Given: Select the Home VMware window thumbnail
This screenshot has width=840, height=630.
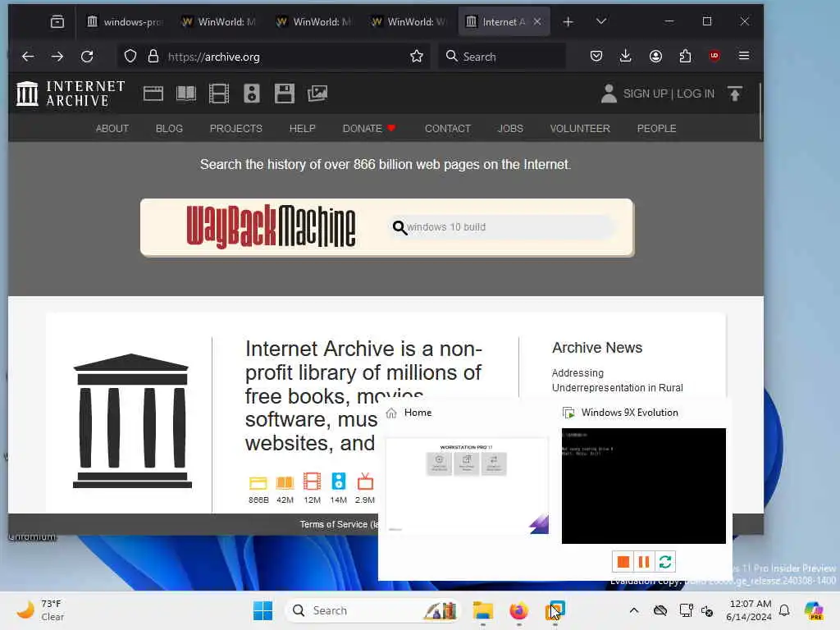Looking at the screenshot, I should click(467, 485).
